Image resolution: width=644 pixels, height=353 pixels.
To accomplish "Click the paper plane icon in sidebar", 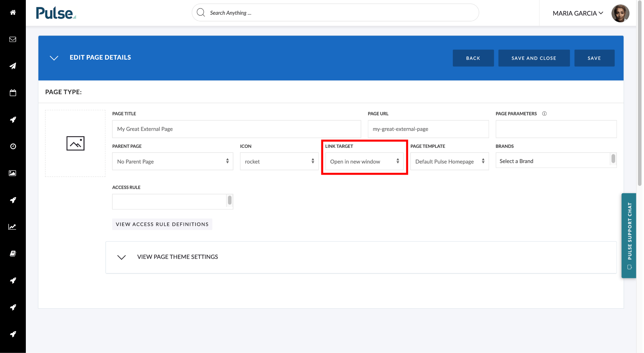I will (13, 66).
